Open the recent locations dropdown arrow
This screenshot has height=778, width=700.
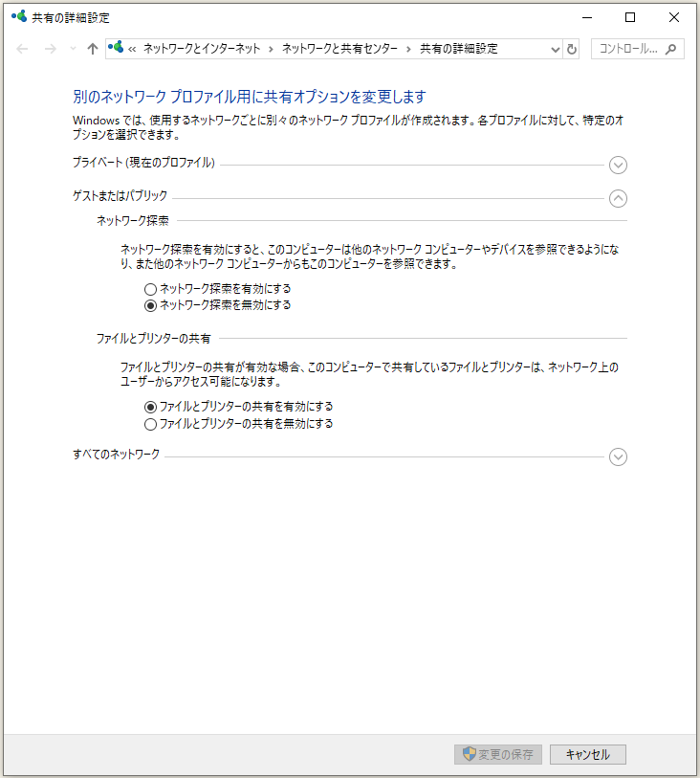73,49
